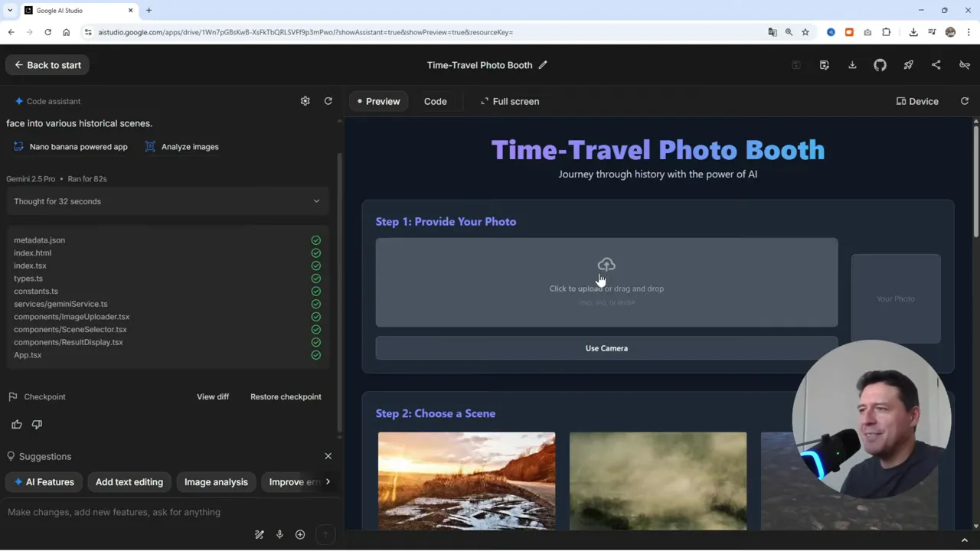Give a thumbs down to the response
The width and height of the screenshot is (980, 551).
click(36, 424)
